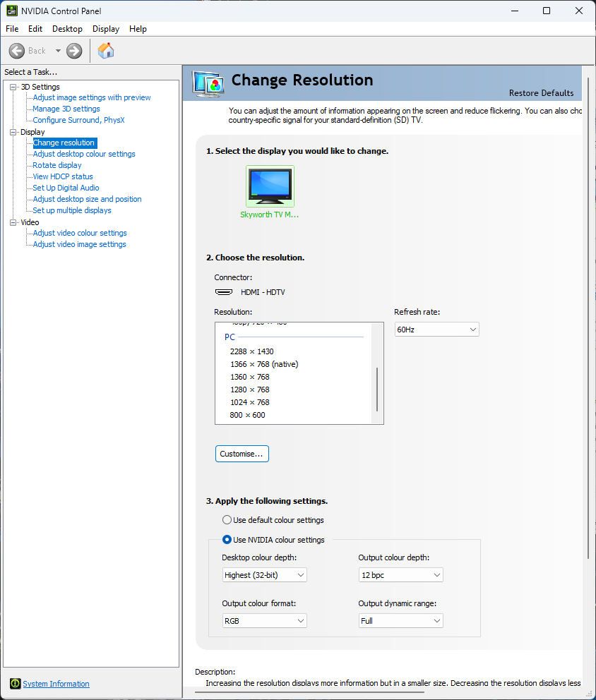Click the Change Resolution header icon
This screenshot has width=596, height=700.
click(208, 84)
